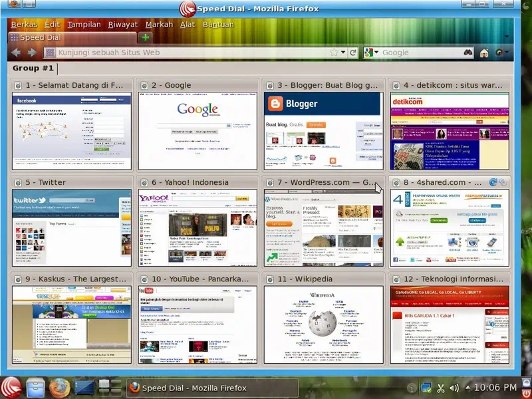Open the Teknologi Informasi dial thumbnail
The height and width of the screenshot is (399, 532).
pos(450,325)
